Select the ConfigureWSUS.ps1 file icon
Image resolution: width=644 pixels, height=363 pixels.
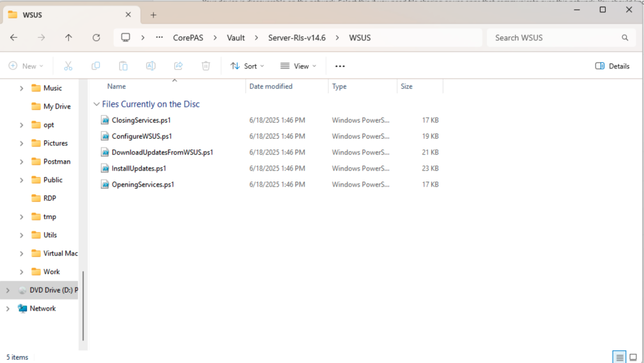pyautogui.click(x=105, y=136)
